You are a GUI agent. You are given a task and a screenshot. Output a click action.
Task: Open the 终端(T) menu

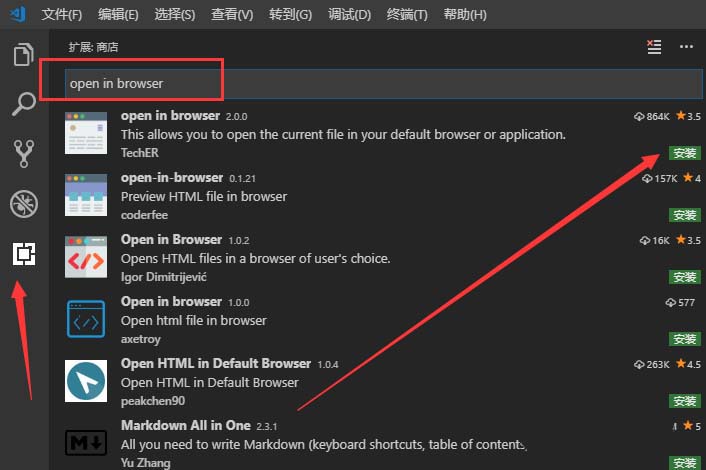(x=407, y=14)
